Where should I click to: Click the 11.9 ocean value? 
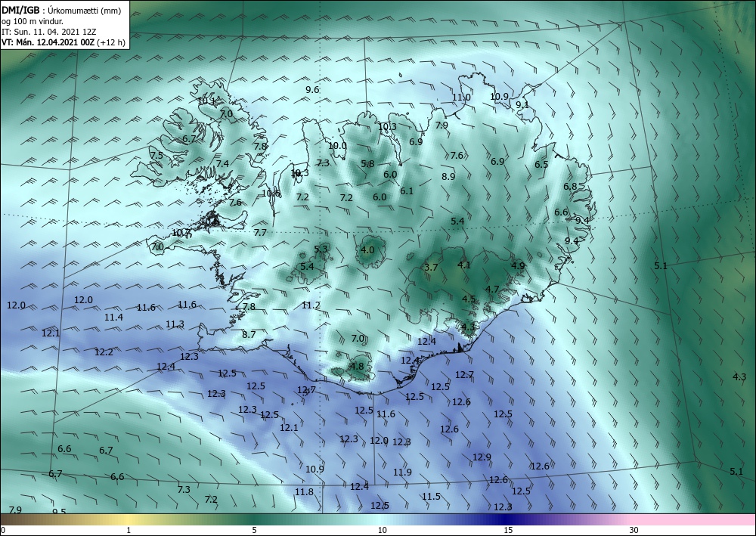[403, 472]
